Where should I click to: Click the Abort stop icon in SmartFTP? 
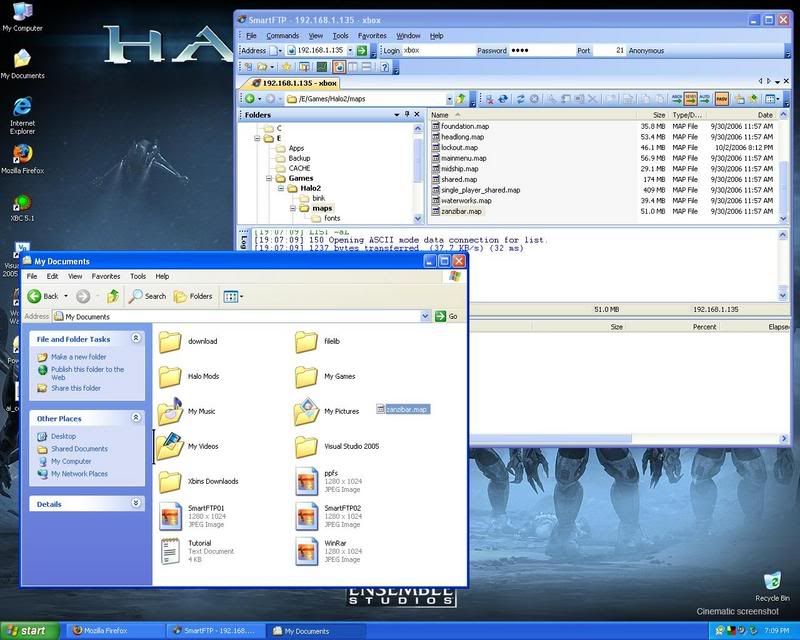tap(534, 99)
